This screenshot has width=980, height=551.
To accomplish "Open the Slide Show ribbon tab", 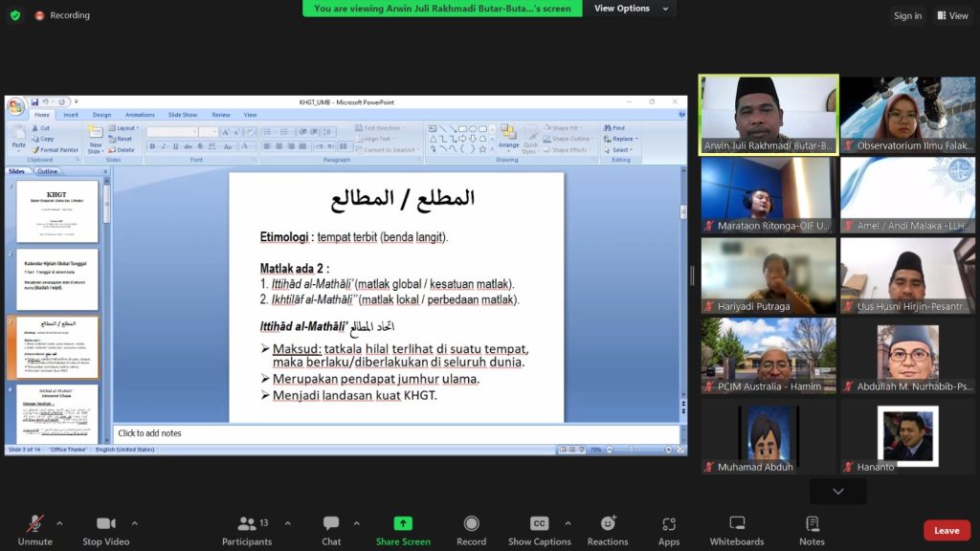I will [x=182, y=115].
